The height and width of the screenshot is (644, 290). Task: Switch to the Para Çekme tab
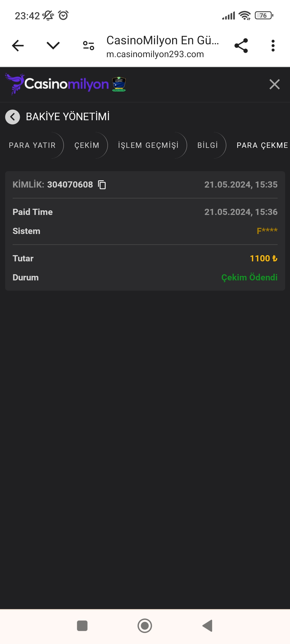[x=262, y=145]
